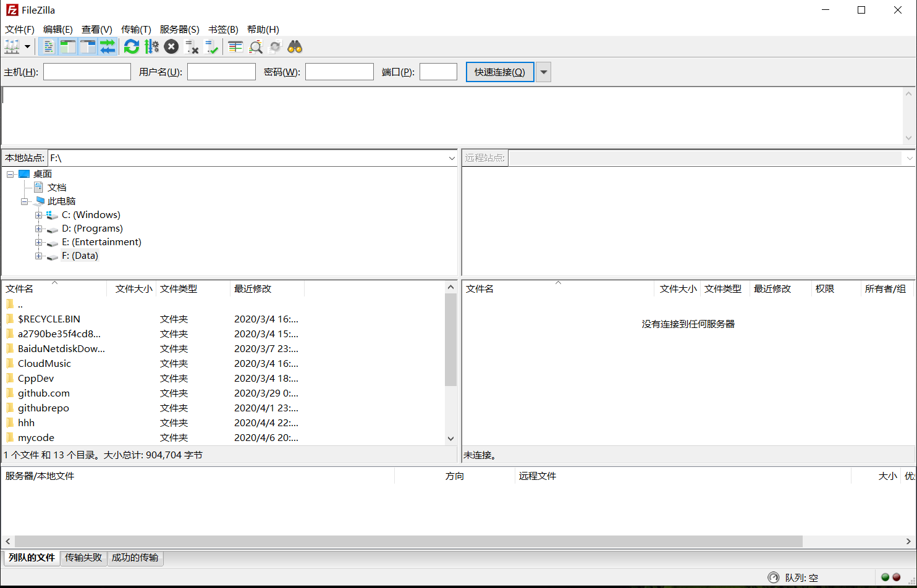The height and width of the screenshot is (588, 917).
Task: Open the 快速连接 history dropdown arrow
Action: click(543, 72)
